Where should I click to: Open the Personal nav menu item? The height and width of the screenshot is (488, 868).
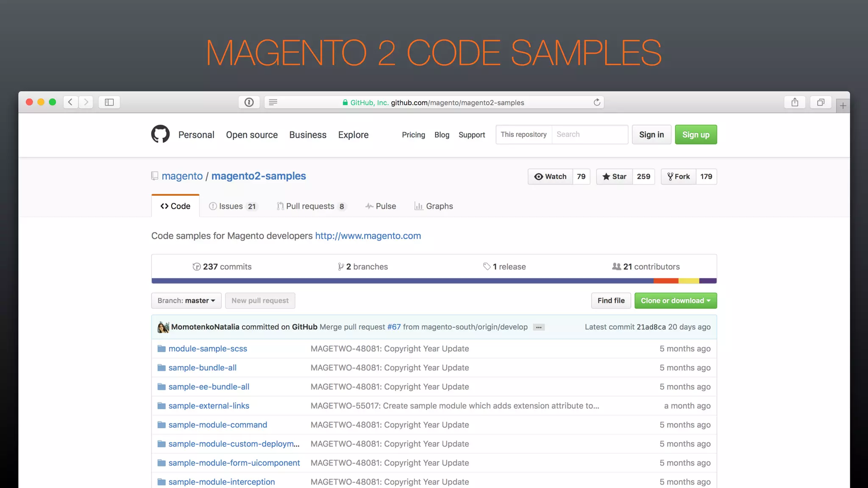(196, 135)
